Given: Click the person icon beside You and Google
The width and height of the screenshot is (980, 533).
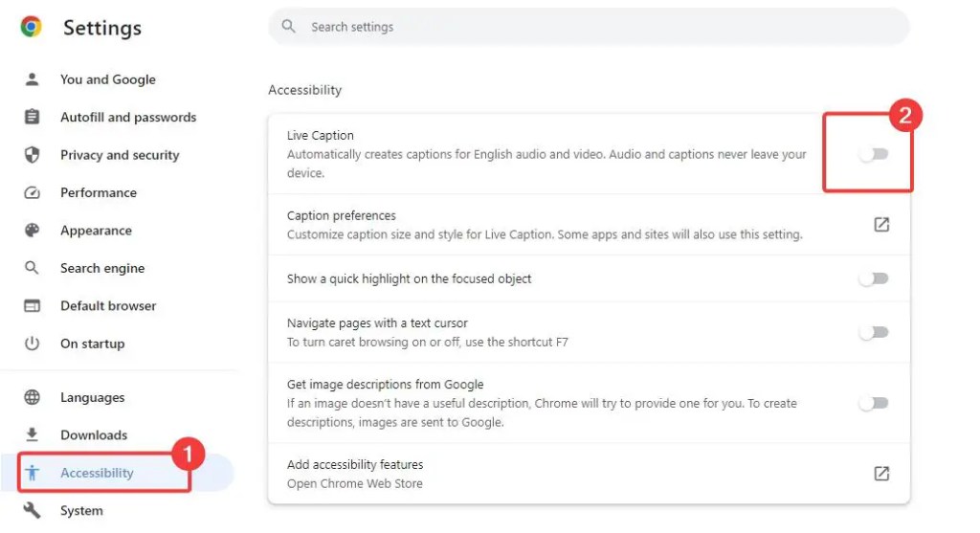Looking at the screenshot, I should 32,79.
